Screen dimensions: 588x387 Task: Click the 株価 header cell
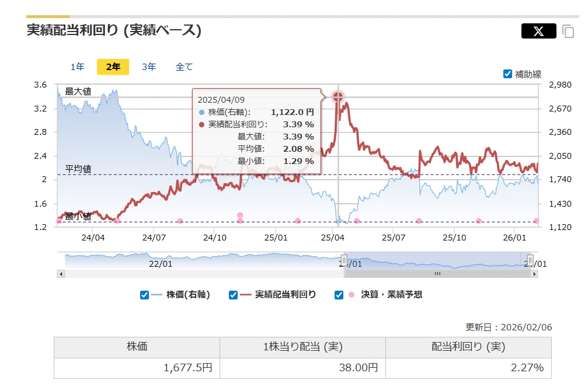(137, 347)
